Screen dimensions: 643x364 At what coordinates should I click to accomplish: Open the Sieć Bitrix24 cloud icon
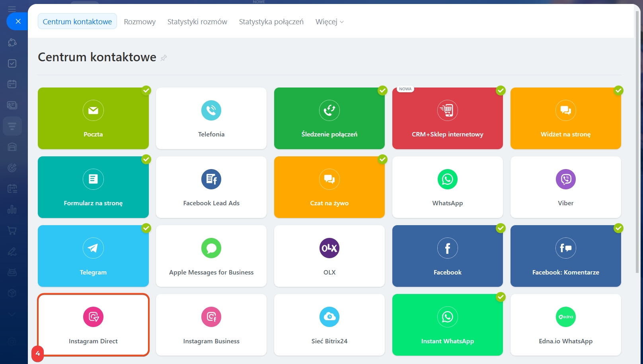[329, 317]
